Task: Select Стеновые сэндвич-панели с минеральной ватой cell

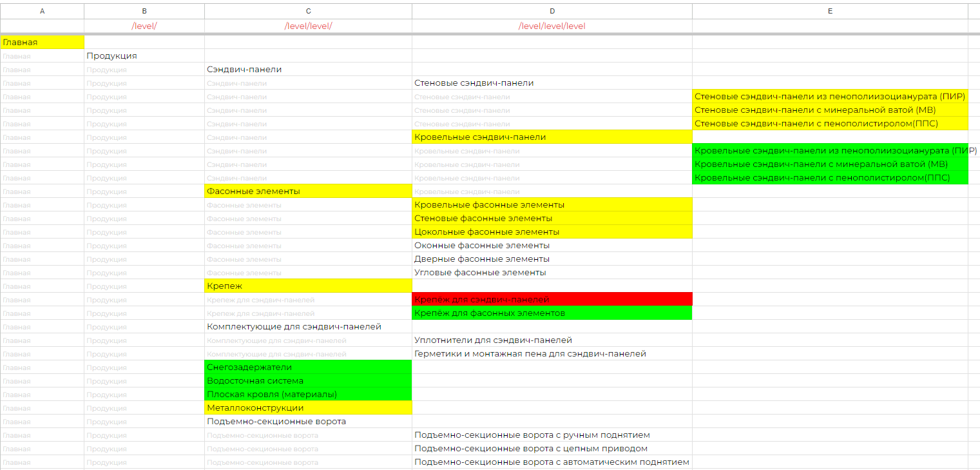Action: click(x=830, y=110)
